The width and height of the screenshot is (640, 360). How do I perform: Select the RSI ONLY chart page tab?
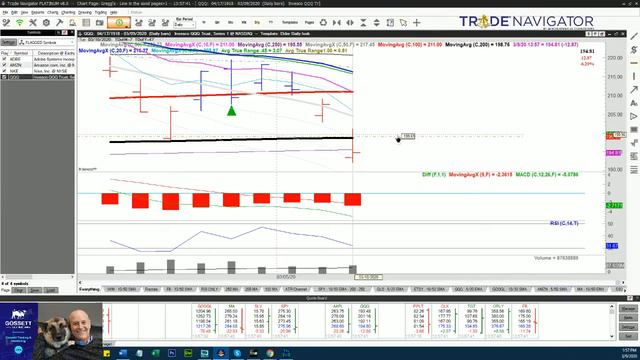pos(209,289)
